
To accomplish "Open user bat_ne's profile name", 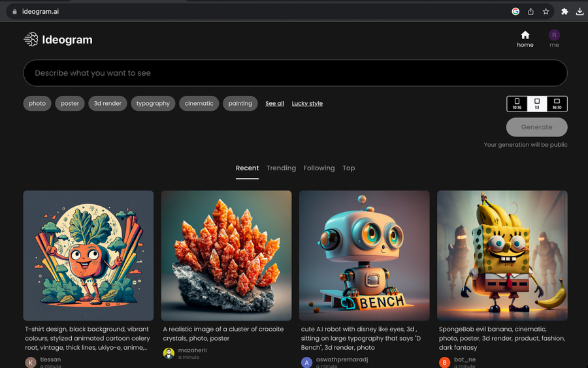I will coord(465,359).
